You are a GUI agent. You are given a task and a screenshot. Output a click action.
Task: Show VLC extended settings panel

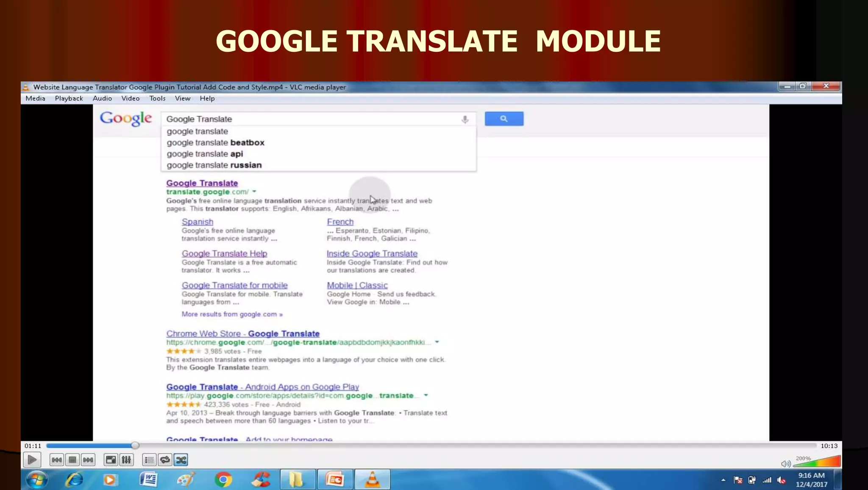[x=126, y=460]
